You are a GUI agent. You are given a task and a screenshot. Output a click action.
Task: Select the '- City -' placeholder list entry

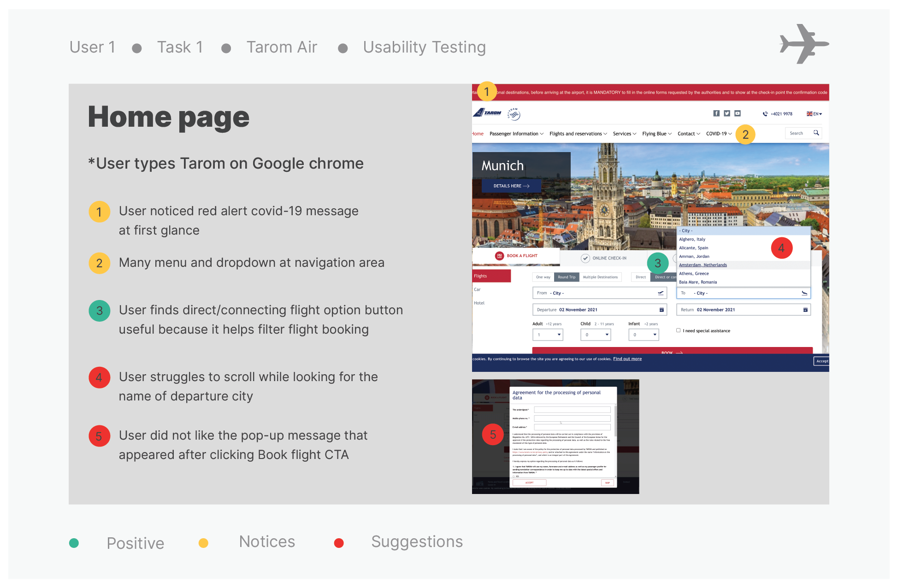tap(743, 231)
